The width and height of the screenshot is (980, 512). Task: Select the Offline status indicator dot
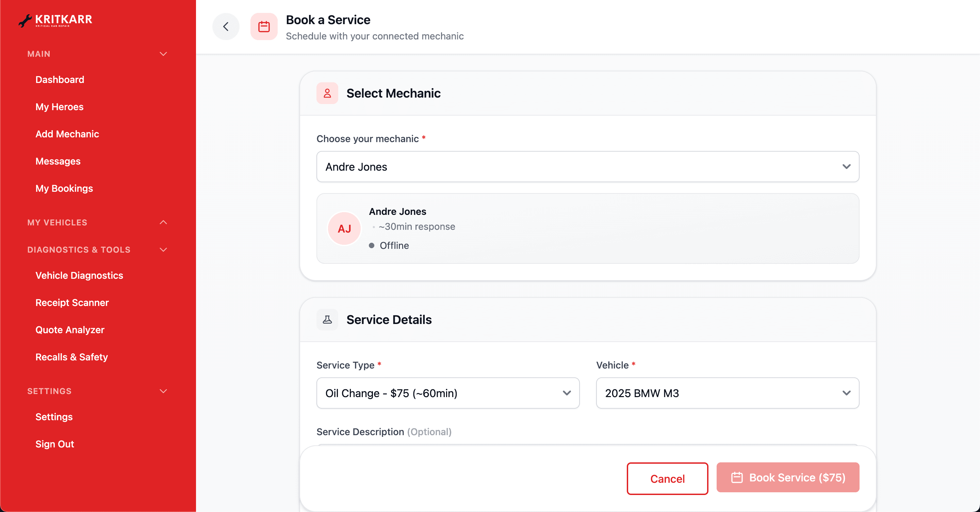pos(371,245)
